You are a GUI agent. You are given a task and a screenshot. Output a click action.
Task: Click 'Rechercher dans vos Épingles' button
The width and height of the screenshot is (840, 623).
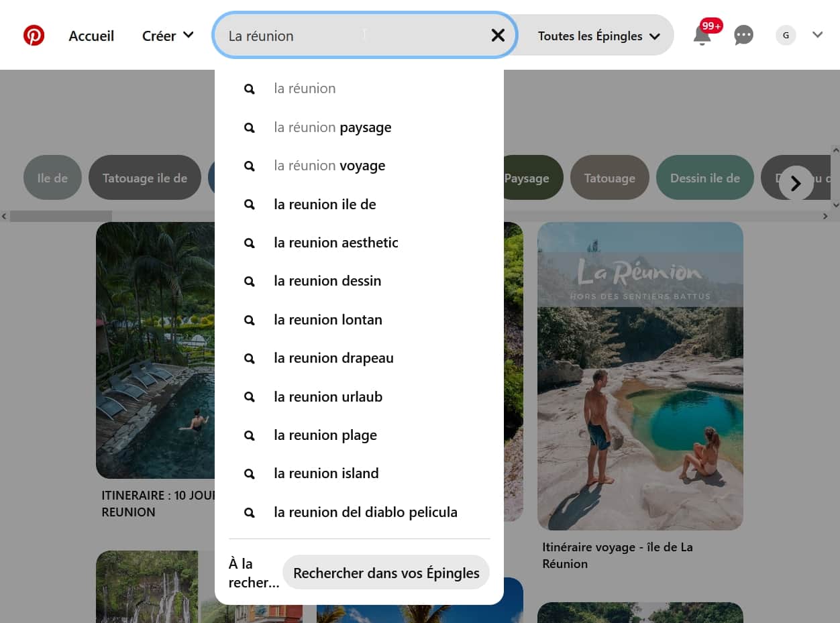click(x=386, y=573)
